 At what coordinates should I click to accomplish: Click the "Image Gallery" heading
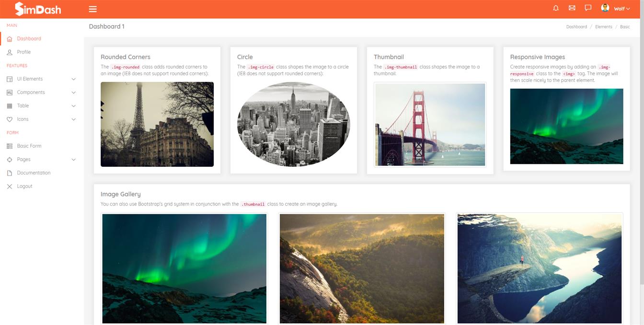point(121,194)
